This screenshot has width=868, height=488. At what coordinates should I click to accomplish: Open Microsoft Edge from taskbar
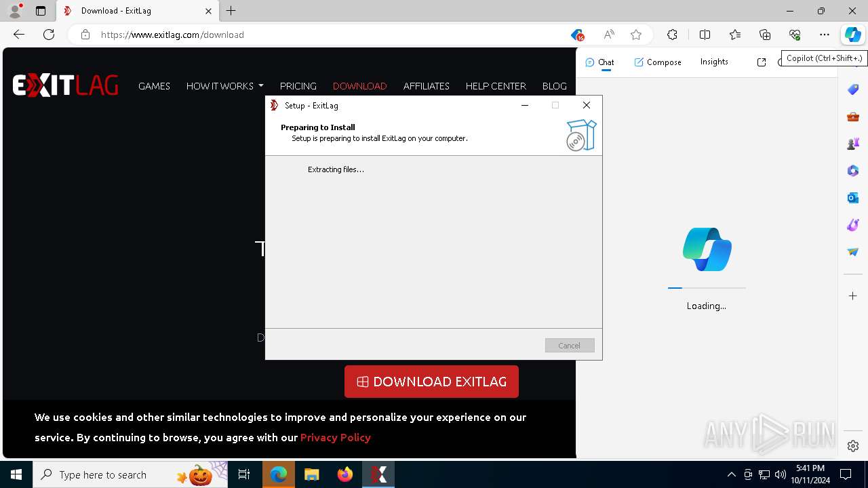tap(278, 474)
